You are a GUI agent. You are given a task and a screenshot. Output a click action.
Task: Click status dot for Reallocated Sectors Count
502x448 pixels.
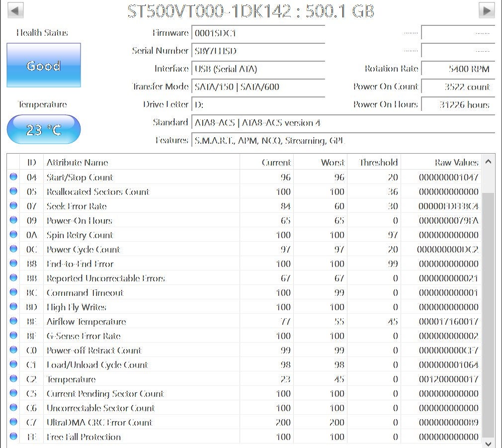tap(13, 191)
